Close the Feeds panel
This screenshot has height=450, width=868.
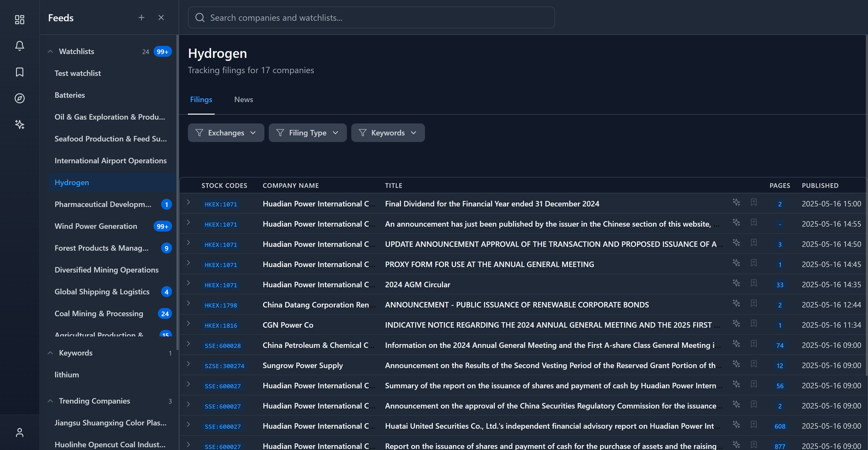[161, 17]
